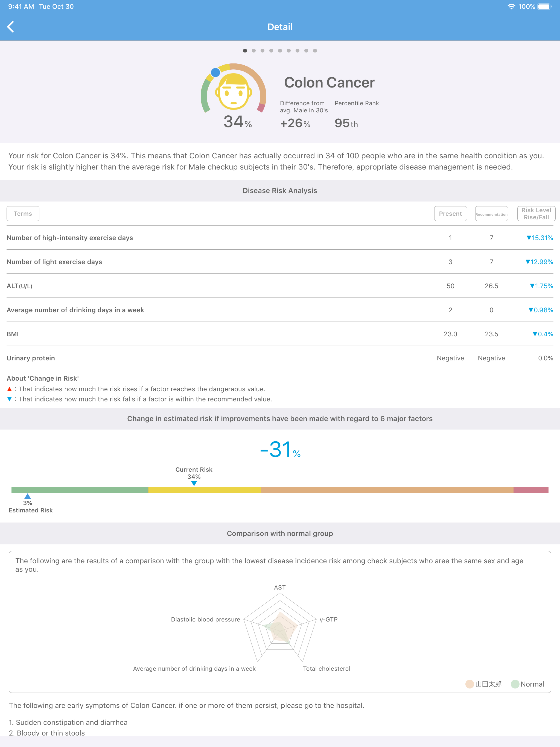Tap the back arrow in header
Image resolution: width=560 pixels, height=747 pixels.
coord(10,27)
